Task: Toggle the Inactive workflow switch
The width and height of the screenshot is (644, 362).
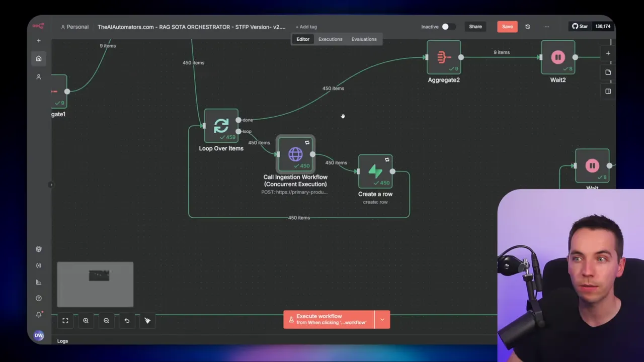Action: (x=448, y=27)
